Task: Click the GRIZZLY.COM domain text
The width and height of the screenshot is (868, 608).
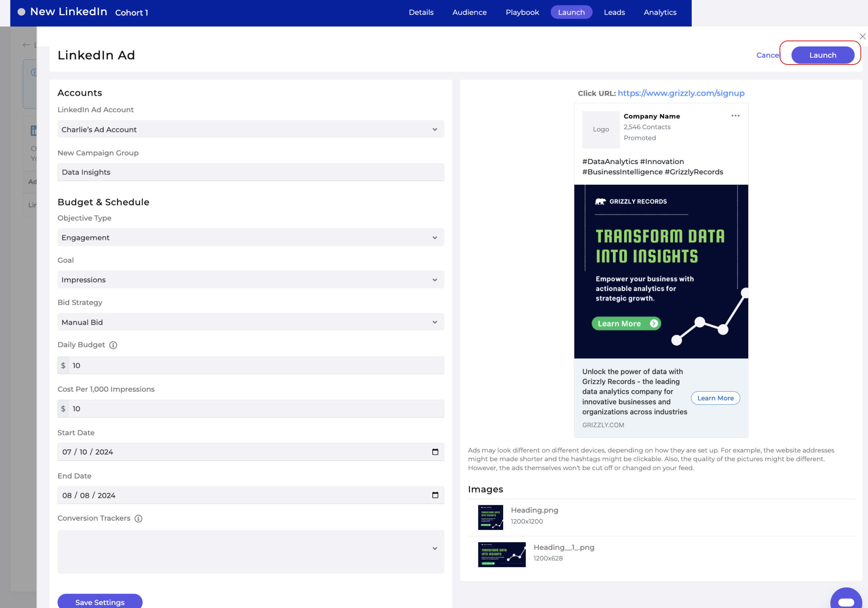Action: (603, 425)
